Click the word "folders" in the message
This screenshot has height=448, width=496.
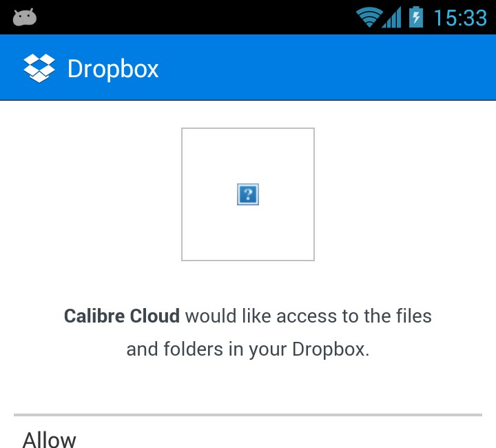194,349
